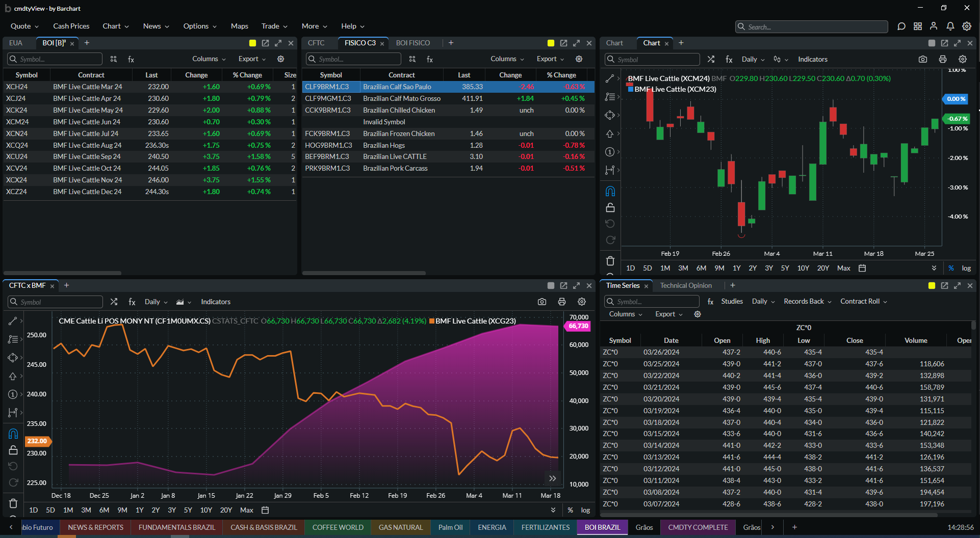Print the XCM24 chart
Screen dimensions: 980x538
pyautogui.click(x=943, y=59)
